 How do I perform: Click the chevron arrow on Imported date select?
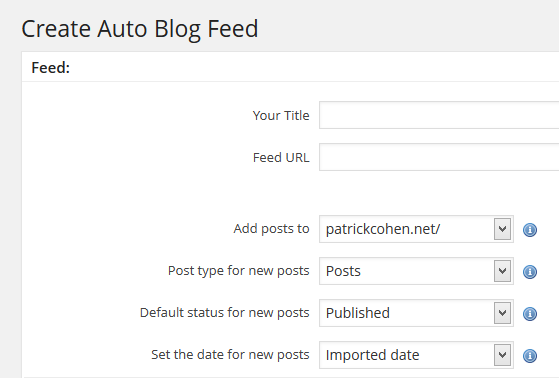point(502,355)
